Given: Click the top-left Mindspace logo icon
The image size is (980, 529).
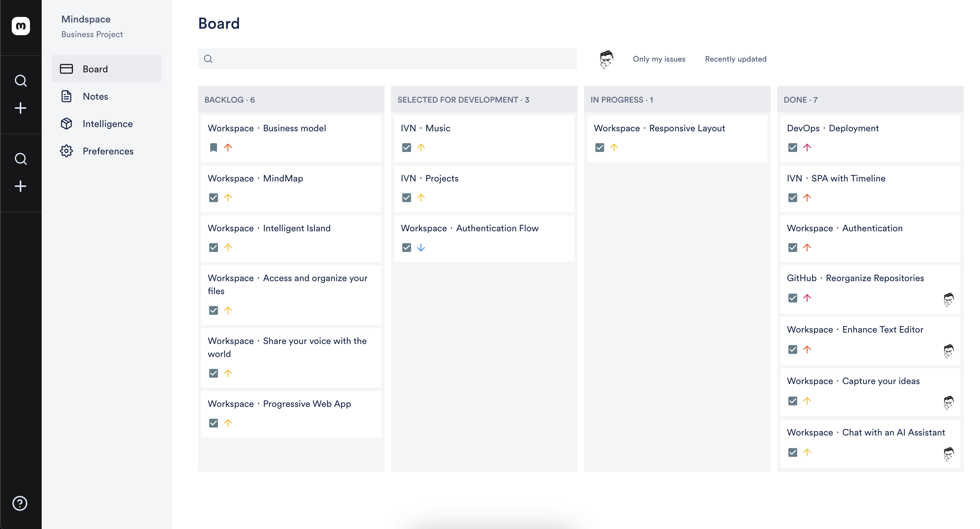Looking at the screenshot, I should (x=21, y=26).
